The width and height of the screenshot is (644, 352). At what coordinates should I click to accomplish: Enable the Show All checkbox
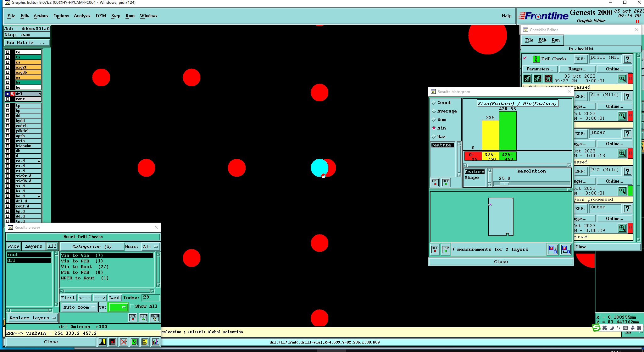tap(132, 306)
